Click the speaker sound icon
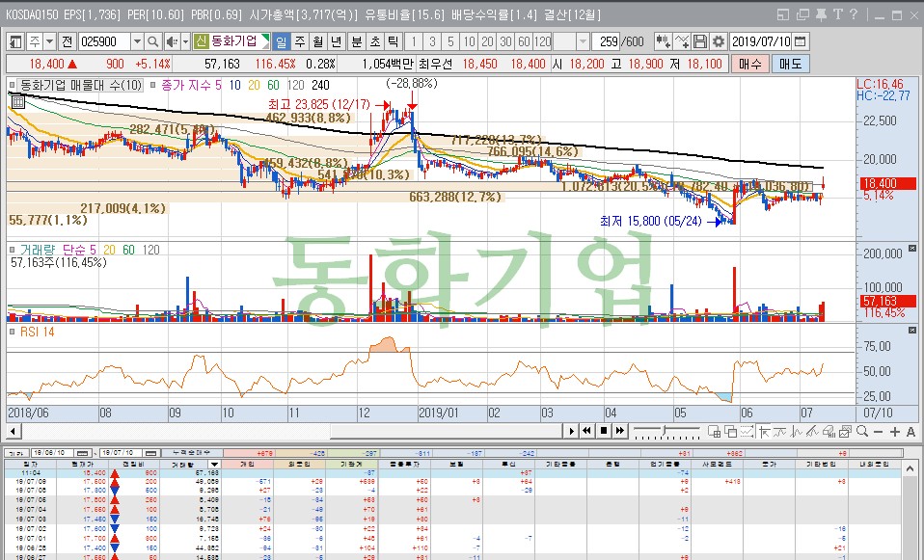Screen dimensions: 924x560 172,41
